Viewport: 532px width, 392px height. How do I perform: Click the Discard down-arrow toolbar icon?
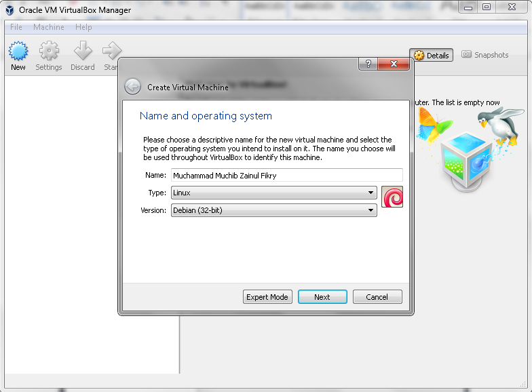tap(83, 51)
